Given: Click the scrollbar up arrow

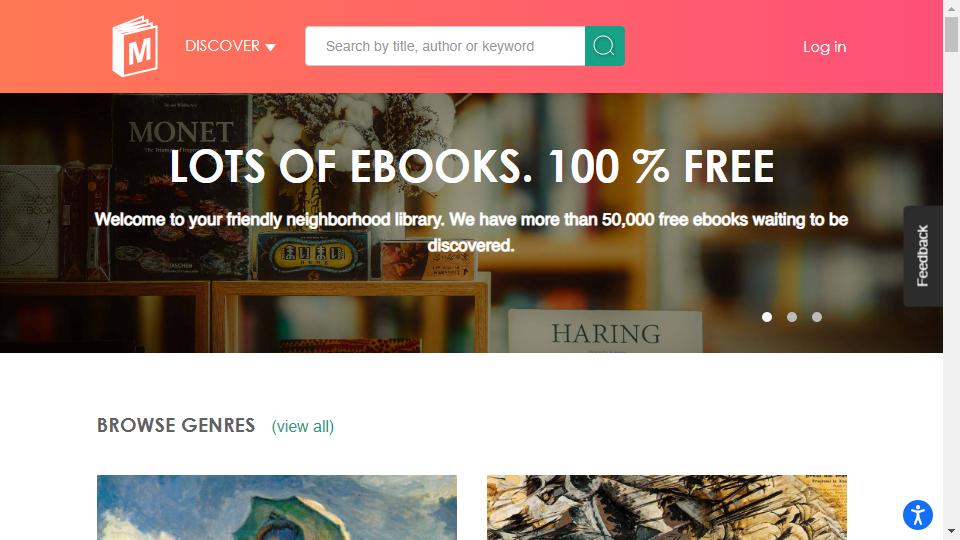Looking at the screenshot, I should pyautogui.click(x=951, y=7).
